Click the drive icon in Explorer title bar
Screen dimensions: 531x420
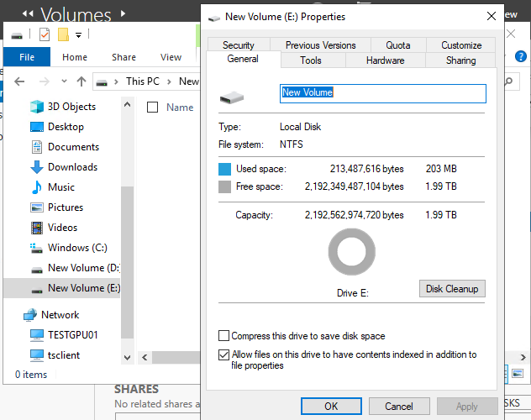click(x=17, y=35)
